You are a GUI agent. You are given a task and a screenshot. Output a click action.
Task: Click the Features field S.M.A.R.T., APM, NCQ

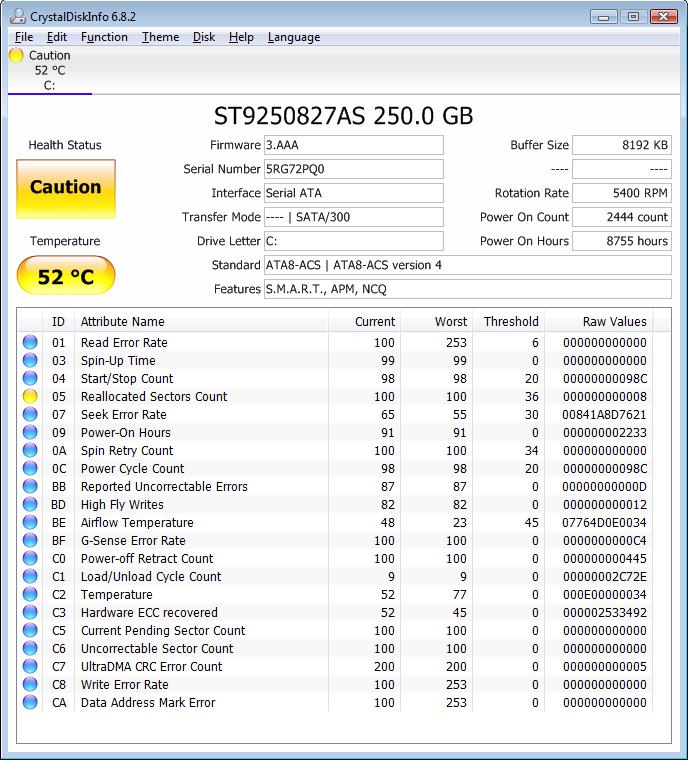tap(467, 289)
